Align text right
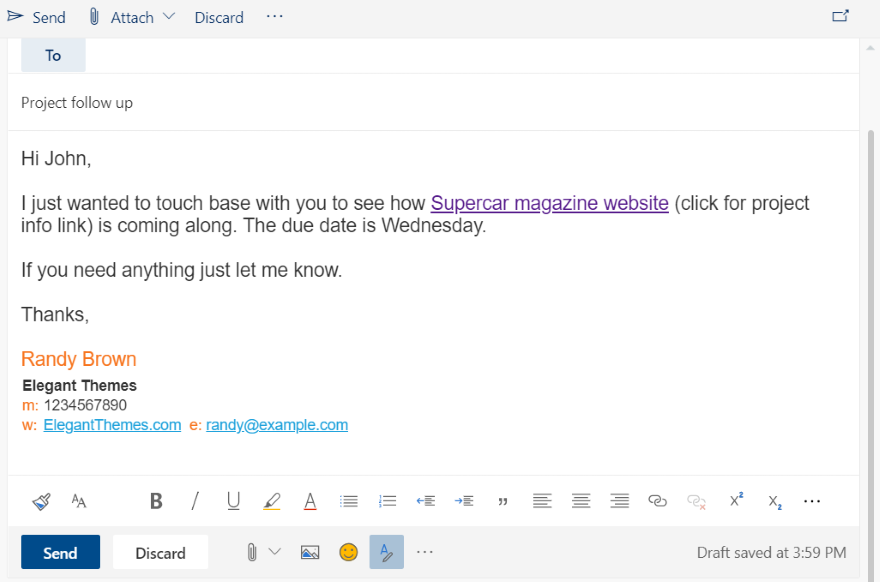880x582 pixels. point(620,501)
